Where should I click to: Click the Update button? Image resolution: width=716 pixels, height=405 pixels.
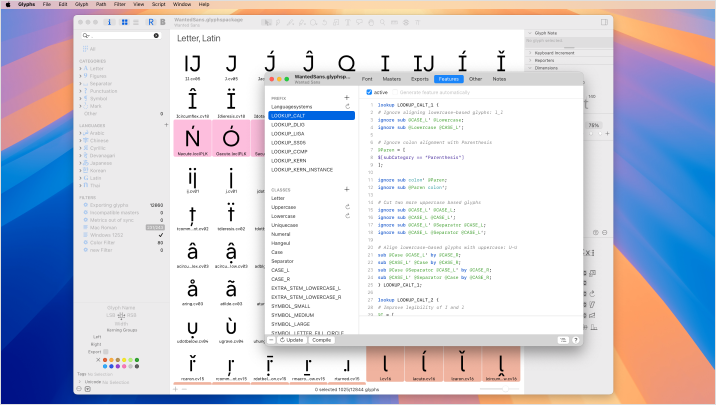coord(291,340)
